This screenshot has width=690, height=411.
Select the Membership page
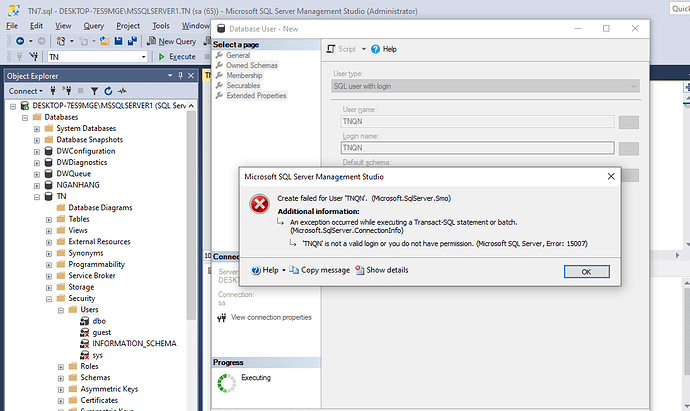coord(244,75)
